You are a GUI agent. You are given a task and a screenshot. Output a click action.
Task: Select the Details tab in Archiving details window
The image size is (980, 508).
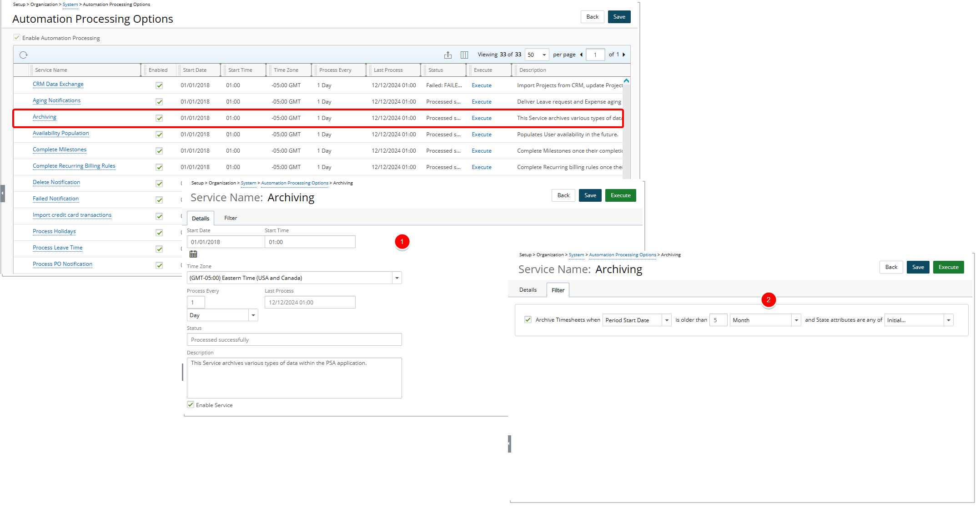201,219
